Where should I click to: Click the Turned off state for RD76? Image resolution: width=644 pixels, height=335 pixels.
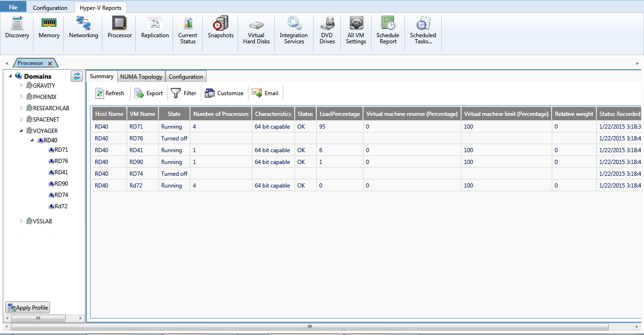(174, 138)
